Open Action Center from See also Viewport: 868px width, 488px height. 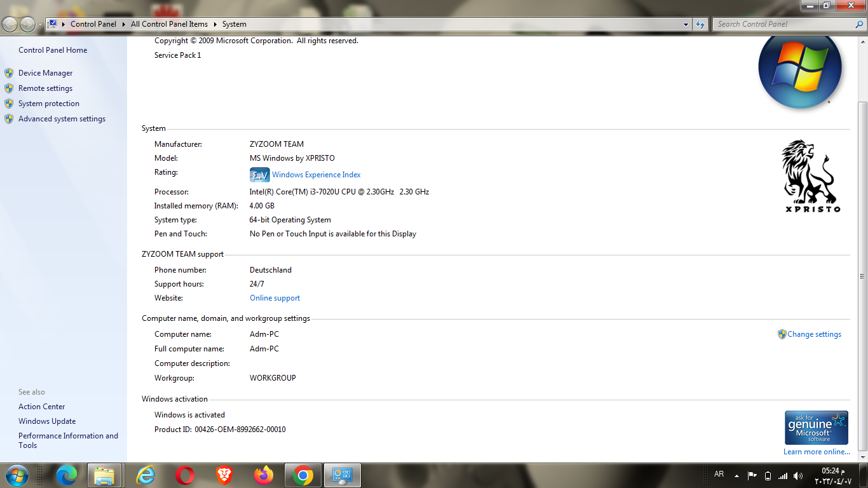41,407
